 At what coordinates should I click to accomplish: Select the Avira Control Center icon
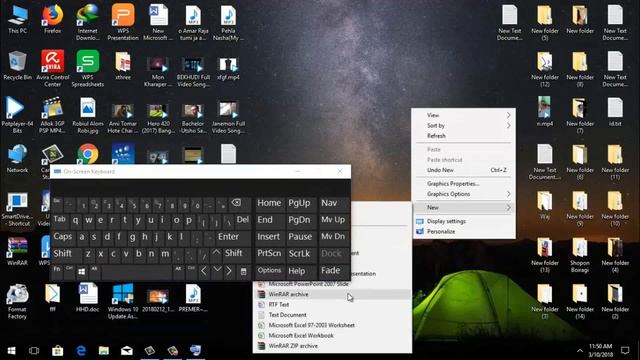click(52, 69)
